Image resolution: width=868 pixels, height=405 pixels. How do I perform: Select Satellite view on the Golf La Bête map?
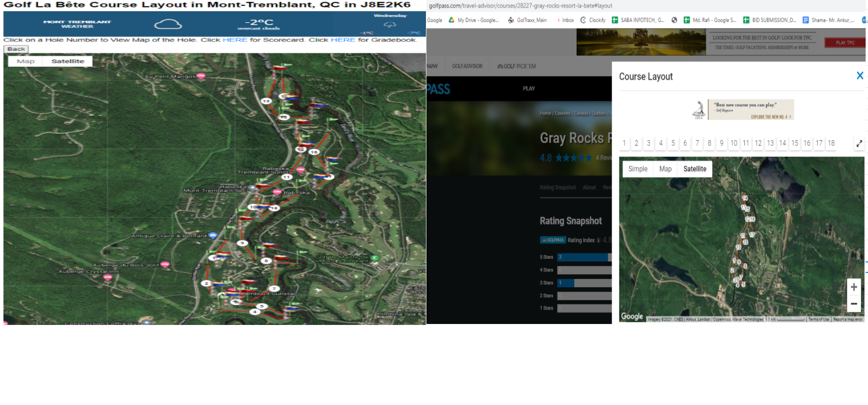[x=68, y=61]
